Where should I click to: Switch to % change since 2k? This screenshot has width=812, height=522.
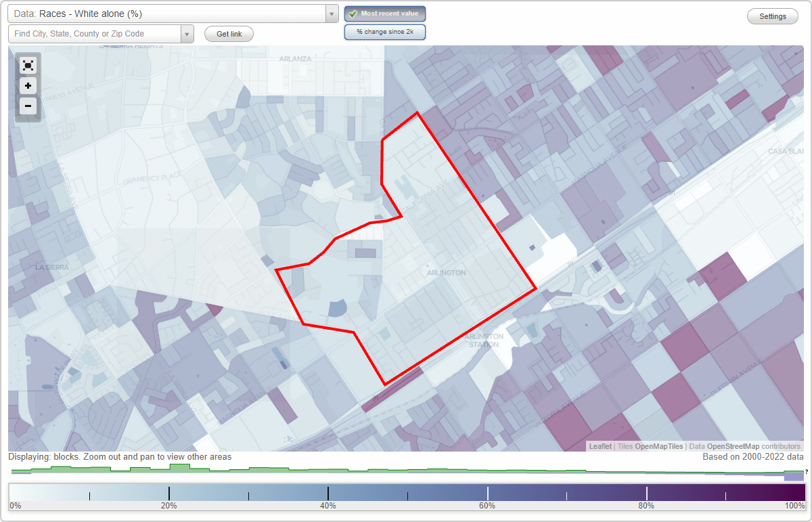pyautogui.click(x=385, y=32)
